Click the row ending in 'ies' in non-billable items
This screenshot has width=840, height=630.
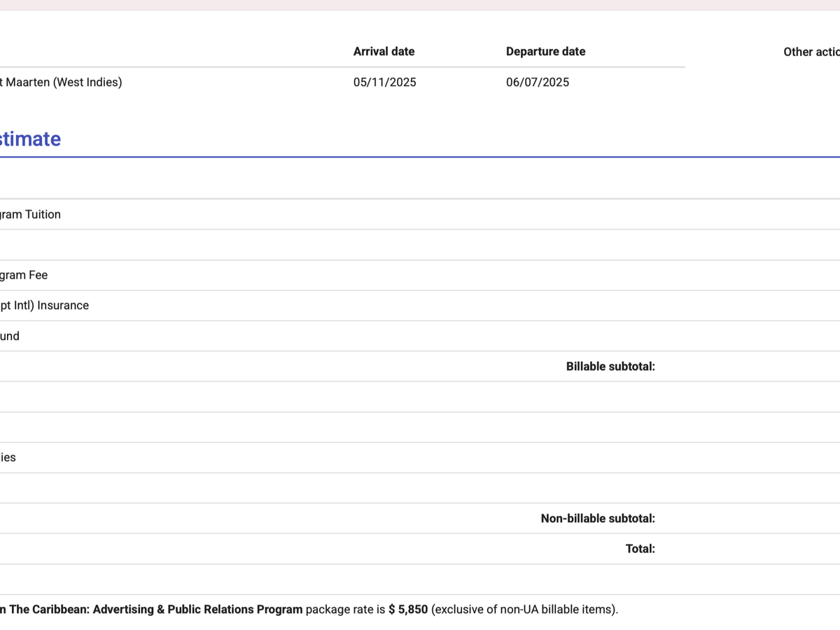(8, 458)
